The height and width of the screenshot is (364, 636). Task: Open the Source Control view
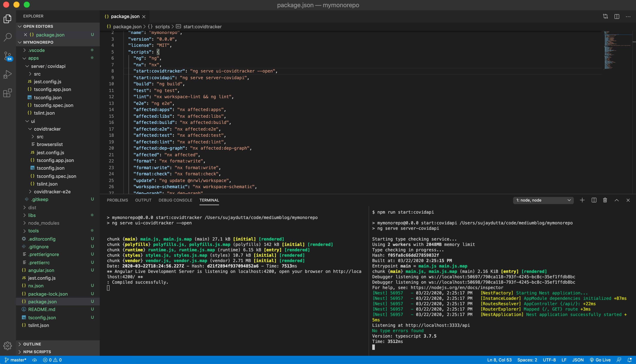(8, 56)
